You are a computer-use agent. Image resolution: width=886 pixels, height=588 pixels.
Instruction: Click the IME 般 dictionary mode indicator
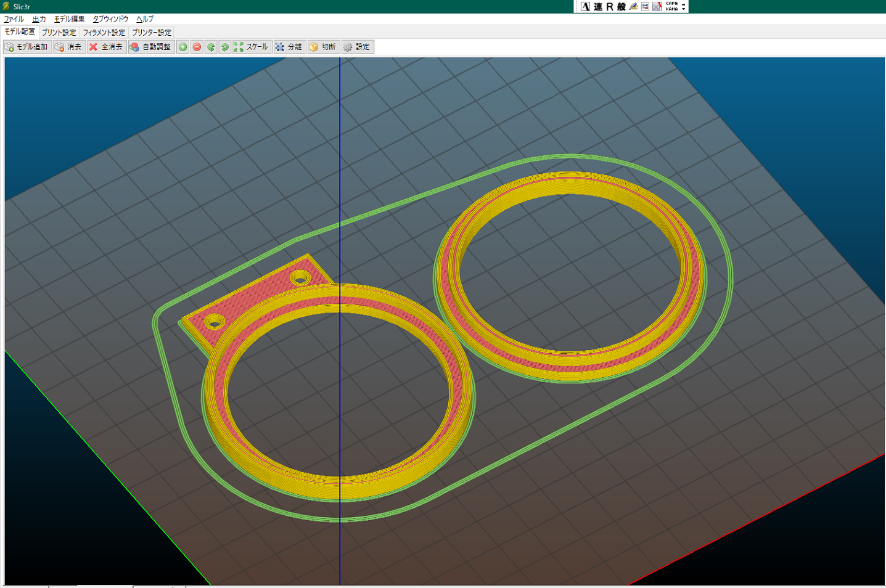(621, 7)
